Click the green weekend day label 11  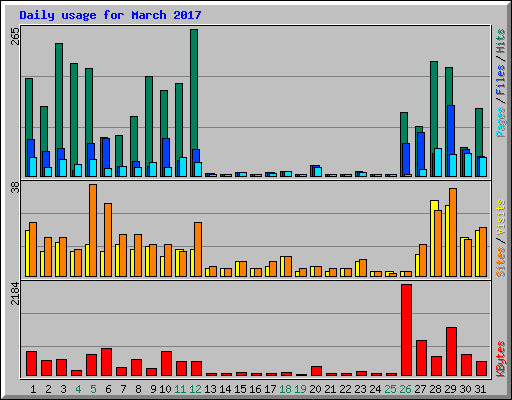180,389
